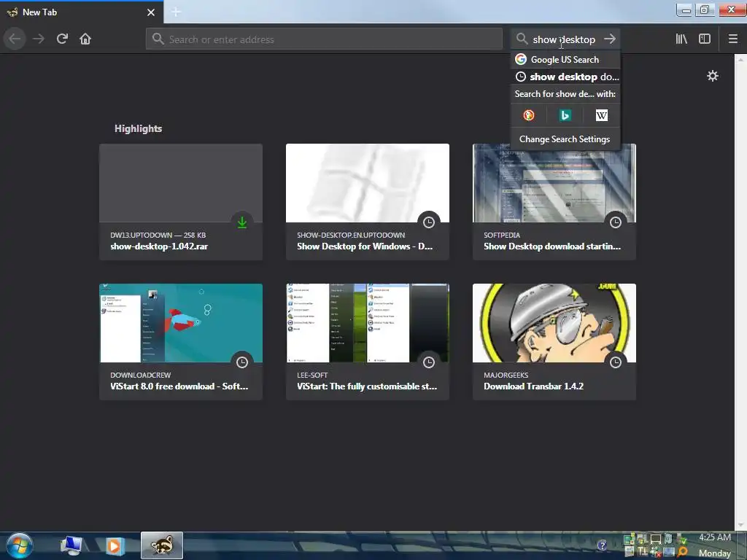Go back with the back arrow button
The height and width of the screenshot is (560, 747).
coord(15,39)
